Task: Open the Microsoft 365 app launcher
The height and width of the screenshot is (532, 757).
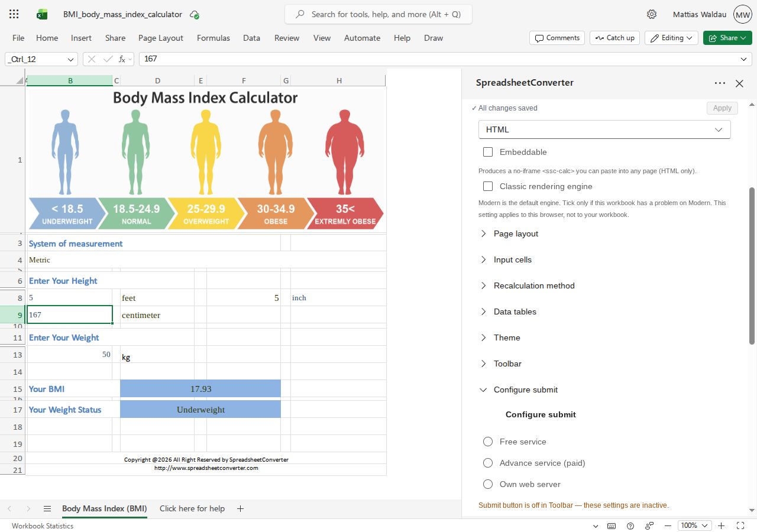Action: coord(14,14)
